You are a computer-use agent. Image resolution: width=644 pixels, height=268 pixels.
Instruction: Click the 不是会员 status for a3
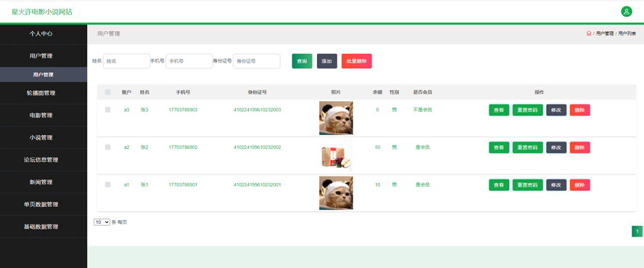pyautogui.click(x=423, y=110)
